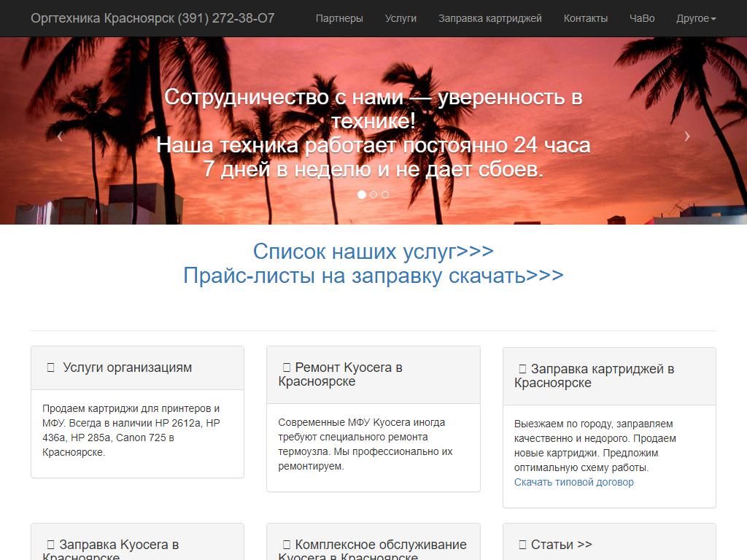The width and height of the screenshot is (747, 560).
Task: Open the ЧаВо page
Action: click(x=642, y=18)
